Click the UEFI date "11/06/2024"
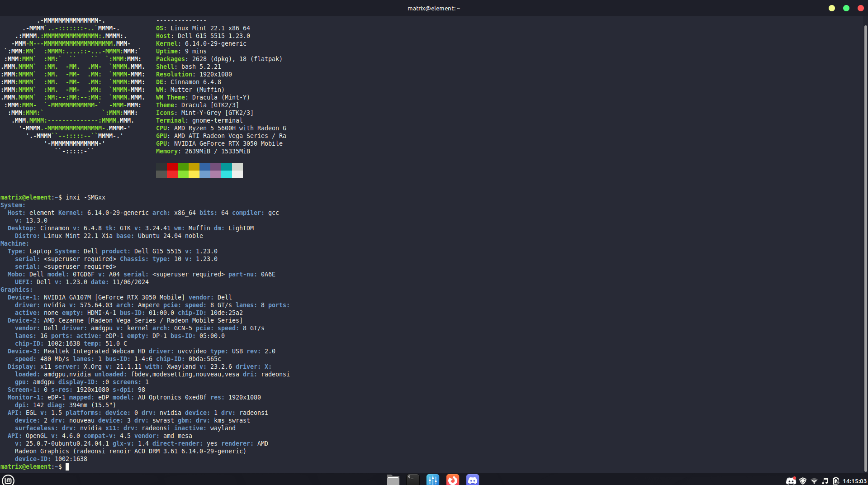The width and height of the screenshot is (868, 485). pos(131,282)
